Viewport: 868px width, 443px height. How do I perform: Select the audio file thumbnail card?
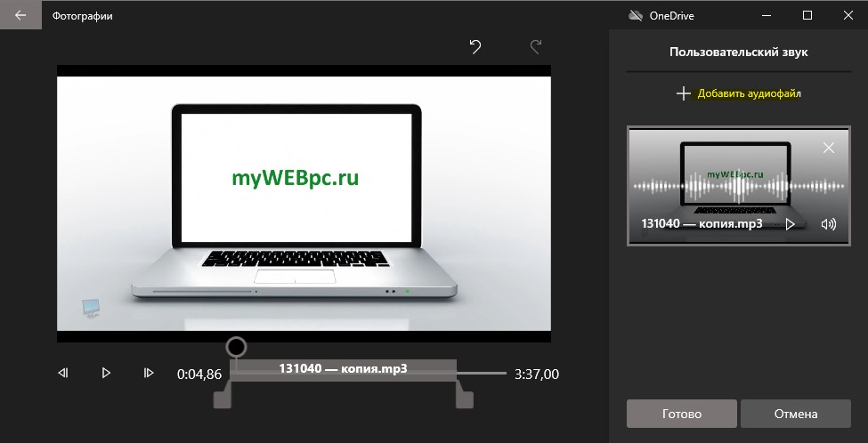(738, 186)
